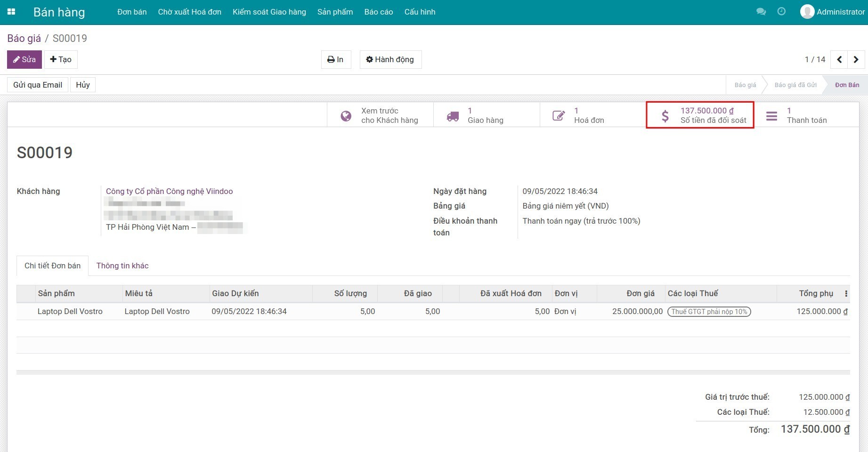Click the Tạo create button
The height and width of the screenshot is (452, 868).
click(x=61, y=59)
